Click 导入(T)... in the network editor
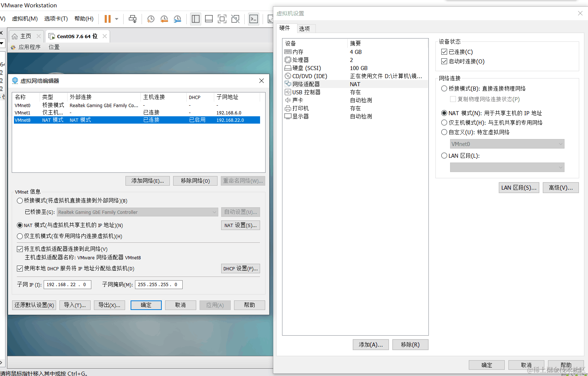The width and height of the screenshot is (588, 376). pyautogui.click(x=75, y=305)
